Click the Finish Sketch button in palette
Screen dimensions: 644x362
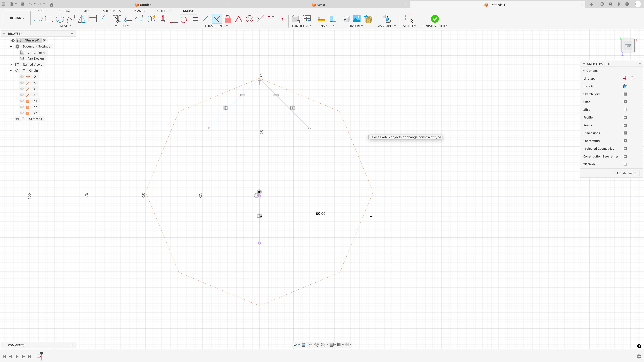[627, 173]
